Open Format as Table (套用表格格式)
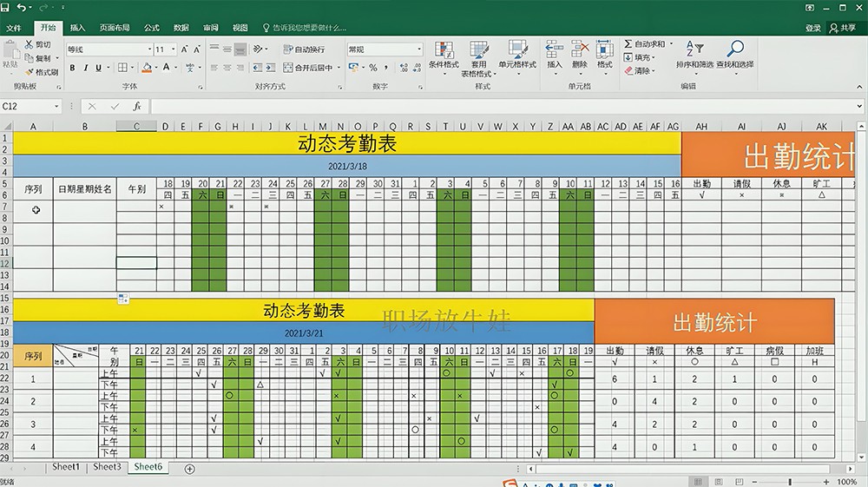The width and height of the screenshot is (868, 487). pos(478,58)
